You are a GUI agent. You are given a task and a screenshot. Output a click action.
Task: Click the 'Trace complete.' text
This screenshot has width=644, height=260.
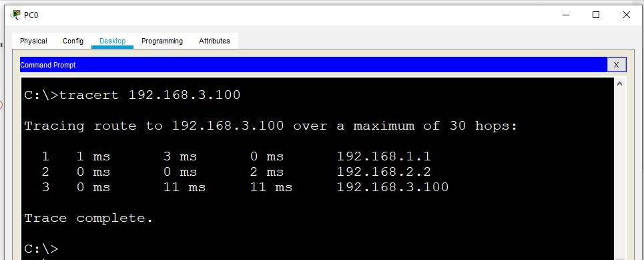click(88, 218)
